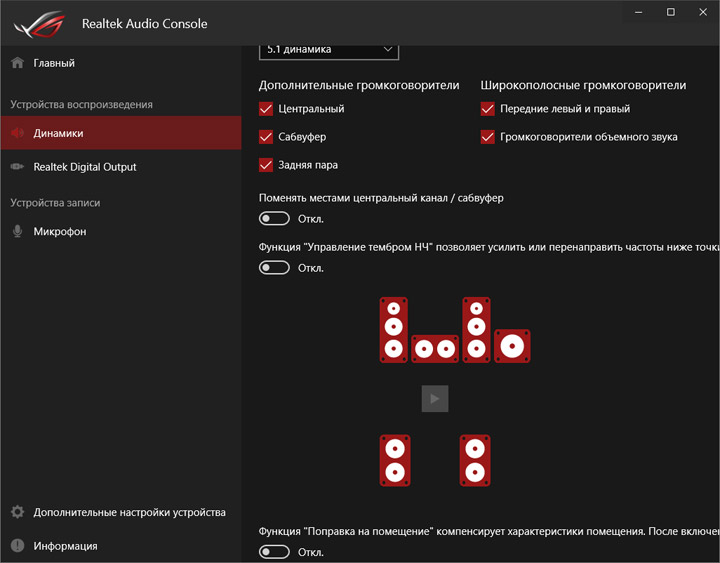Click the center speaker icon
Image resolution: width=720 pixels, height=563 pixels.
[x=434, y=348]
